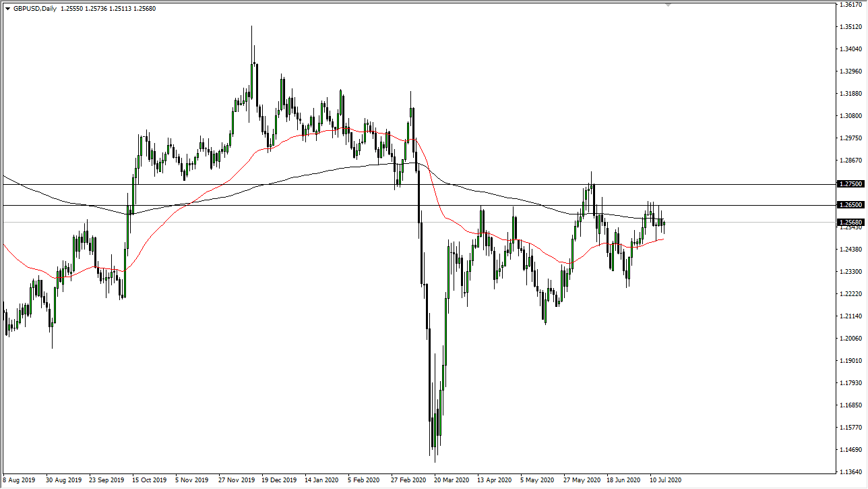Image resolution: width=868 pixels, height=489 pixels.
Task: Click the 1.36170 value on price axis
Action: pos(851,5)
